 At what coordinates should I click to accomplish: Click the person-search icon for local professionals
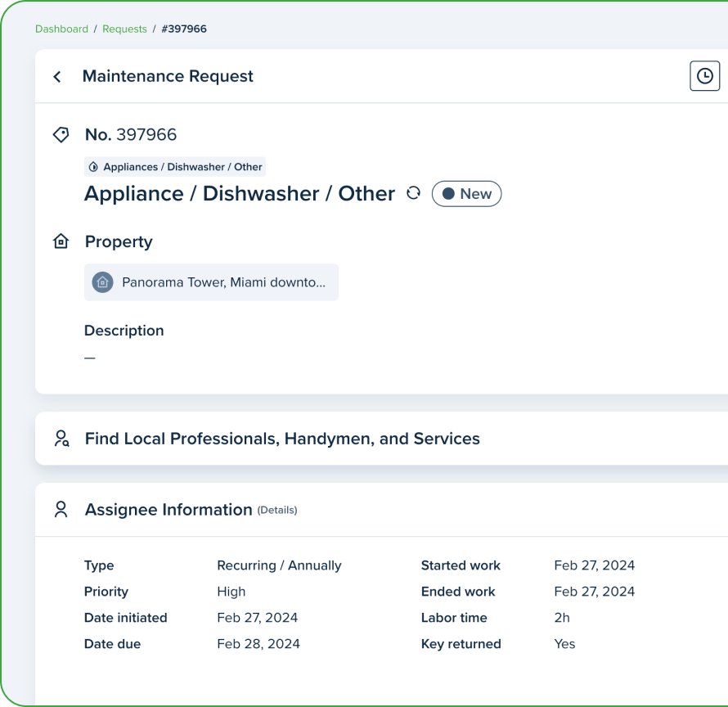coord(61,439)
